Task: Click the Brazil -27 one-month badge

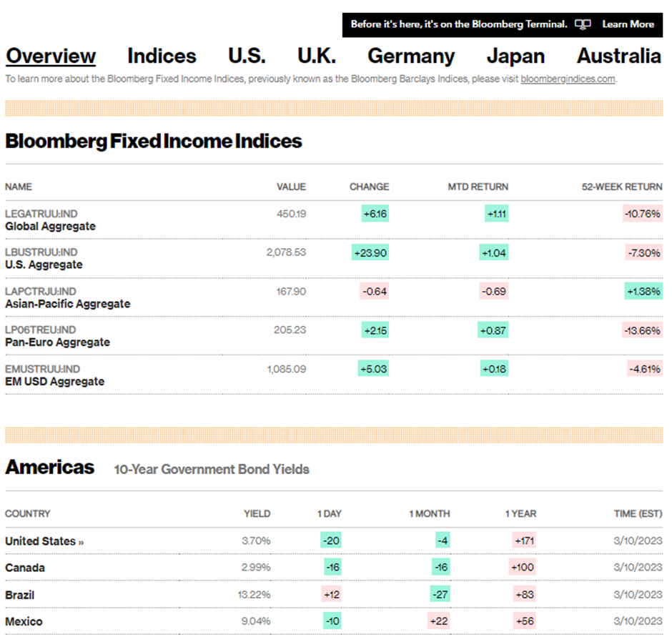Action: click(440, 594)
